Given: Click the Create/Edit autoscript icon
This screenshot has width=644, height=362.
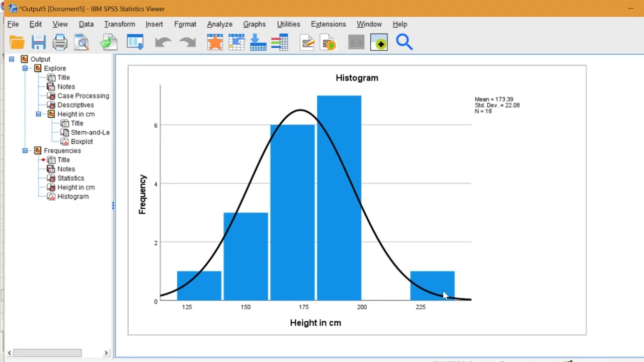Looking at the screenshot, I should click(307, 43).
